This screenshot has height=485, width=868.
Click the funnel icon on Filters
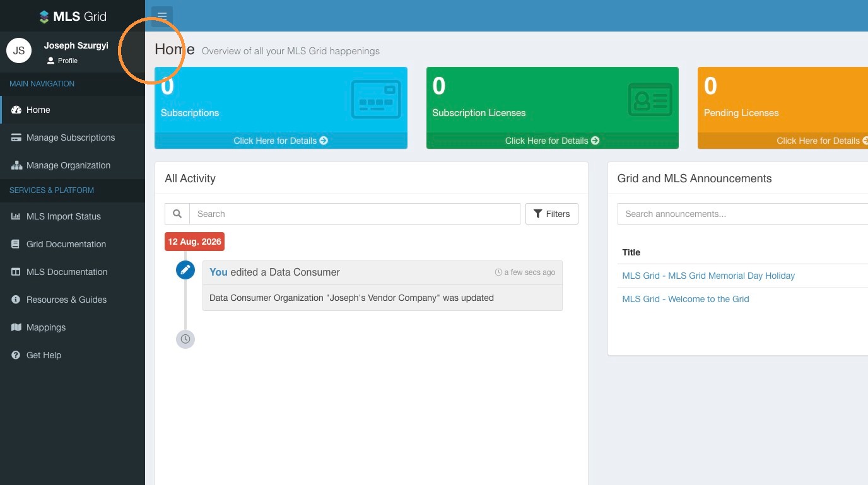click(537, 214)
